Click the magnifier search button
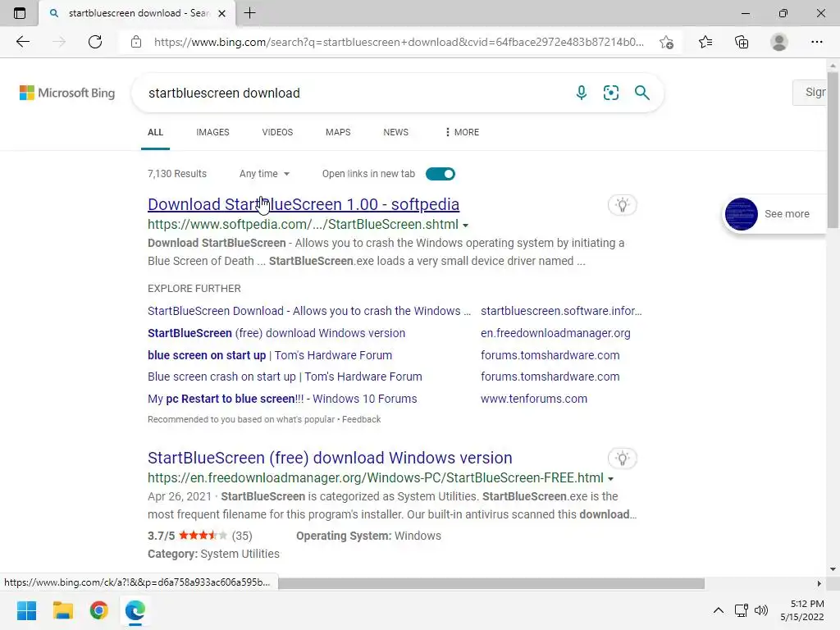Viewport: 840px width, 630px height. click(641, 93)
